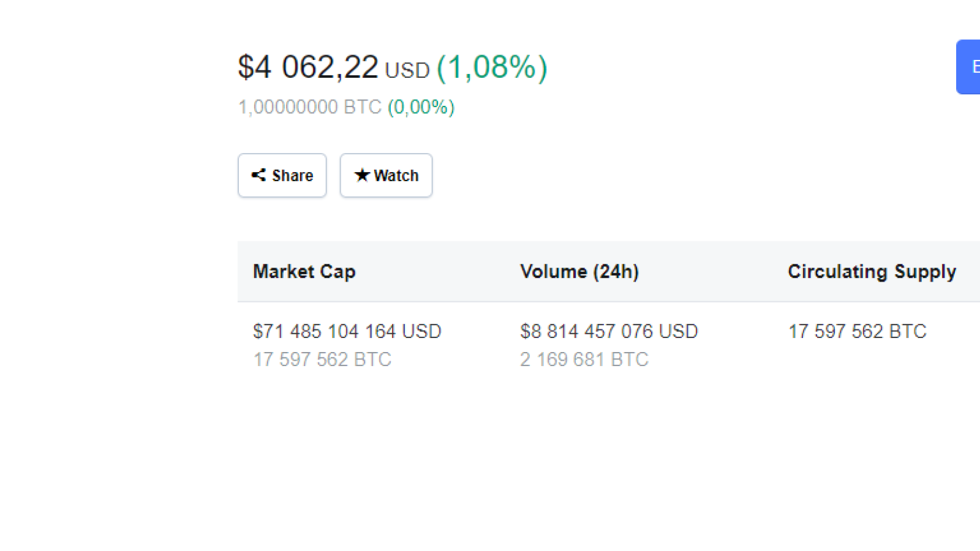Click the Share button
Image resolution: width=980 pixels, height=551 pixels.
pyautogui.click(x=282, y=175)
